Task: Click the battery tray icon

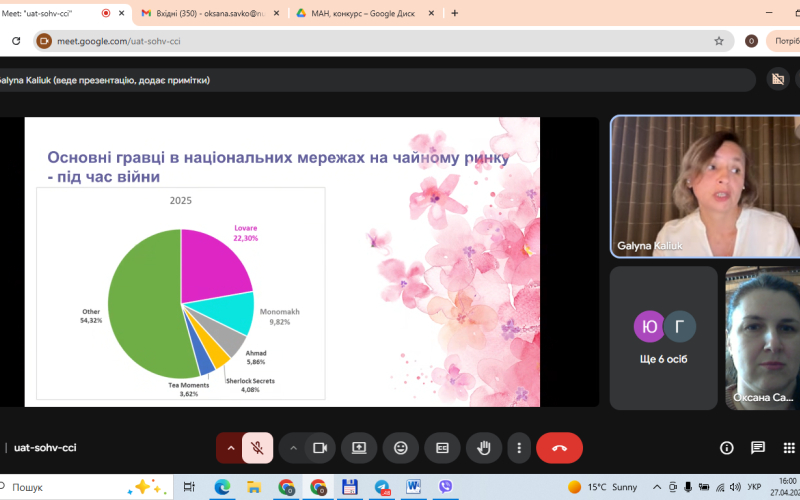Action: pos(704,487)
